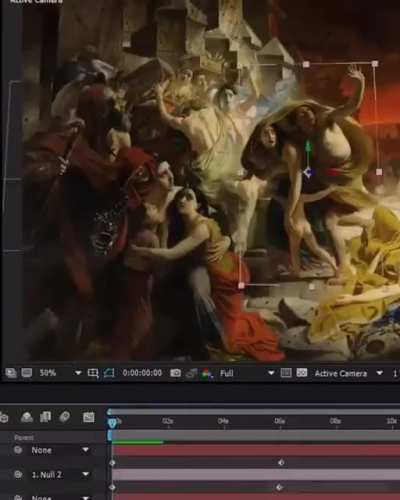Click the current time indicator playhead

point(113,423)
